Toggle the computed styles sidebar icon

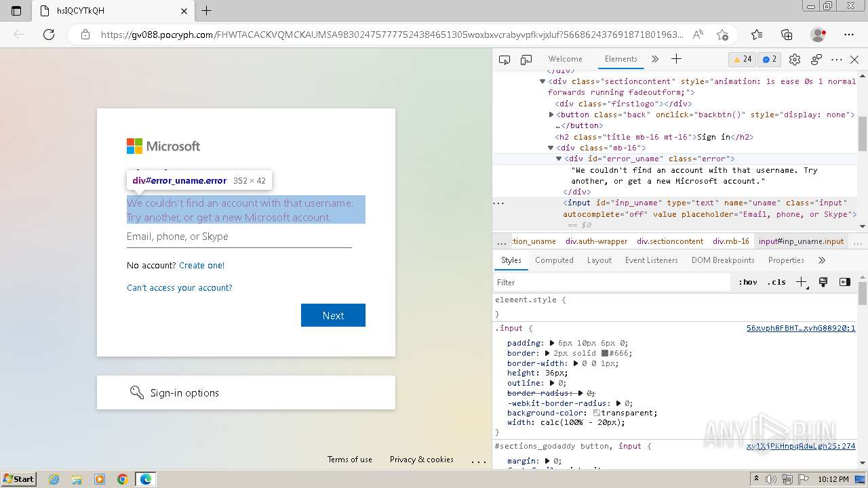pos(845,283)
